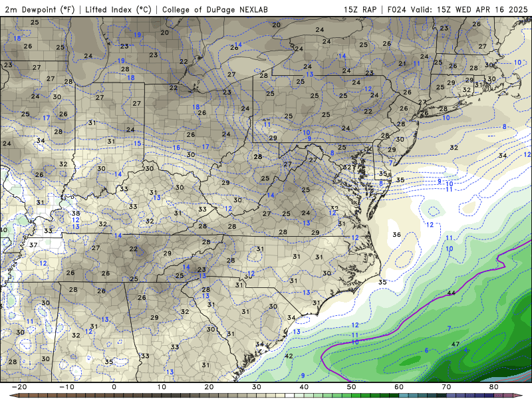The image size is (532, 399).
Task: Click the 40 label on the color scale
Action: click(x=304, y=387)
